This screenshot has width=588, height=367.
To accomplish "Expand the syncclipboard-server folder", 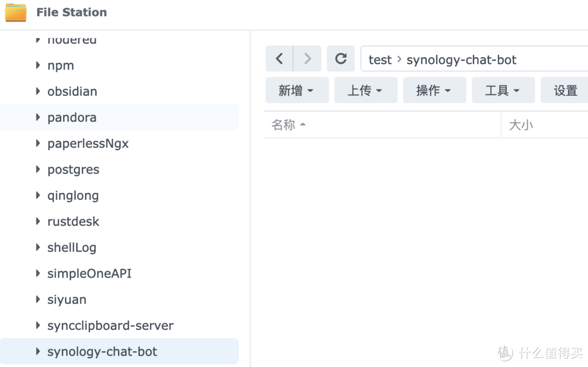I will [38, 325].
